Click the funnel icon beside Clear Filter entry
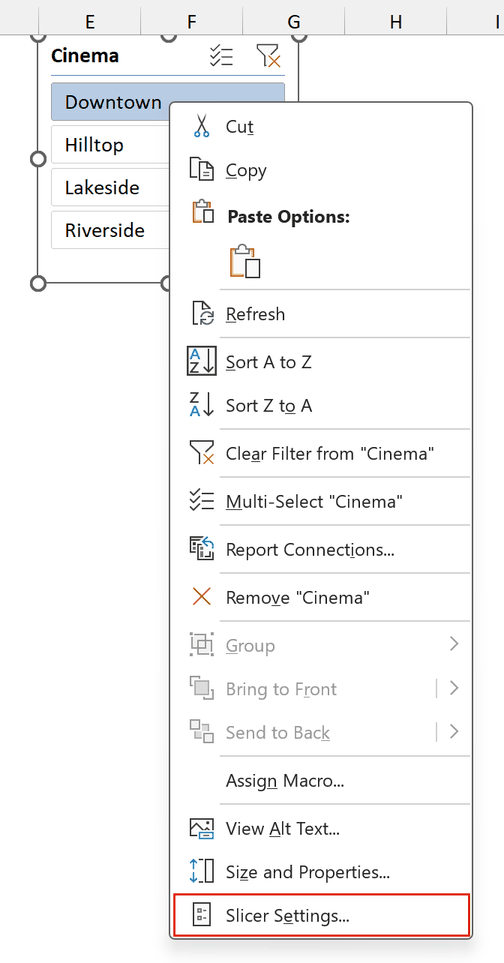Image resolution: width=504 pixels, height=963 pixels. pyautogui.click(x=202, y=453)
